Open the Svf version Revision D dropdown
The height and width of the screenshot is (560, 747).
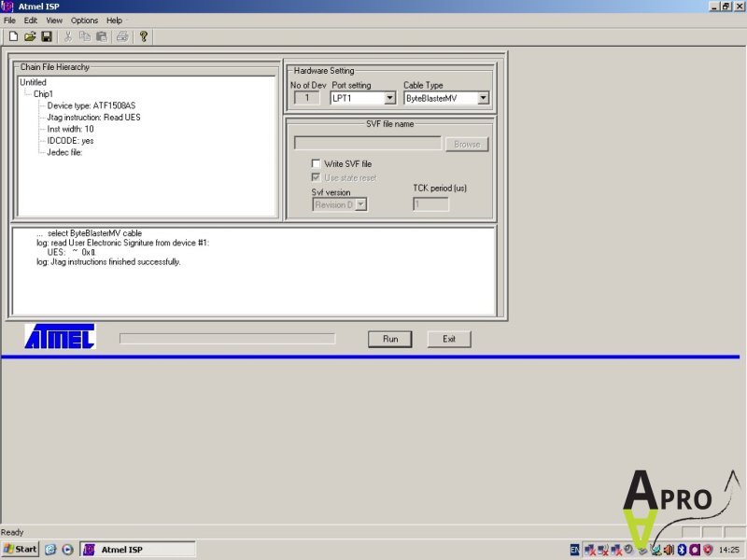pos(361,204)
